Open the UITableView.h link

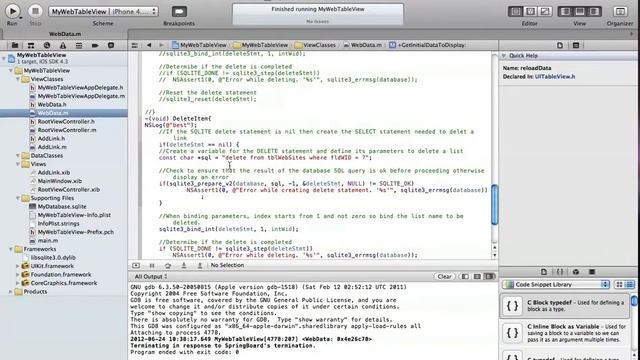coord(555,77)
